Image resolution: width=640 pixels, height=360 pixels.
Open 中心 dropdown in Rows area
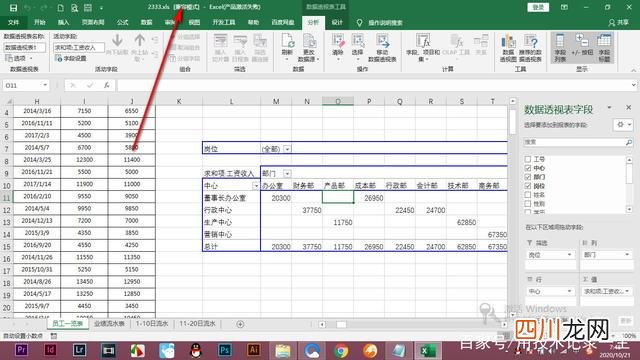[569, 291]
